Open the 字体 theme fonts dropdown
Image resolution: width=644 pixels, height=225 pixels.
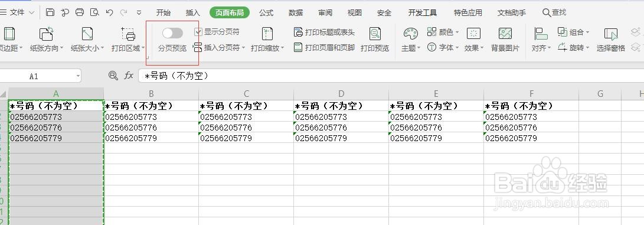pos(443,48)
